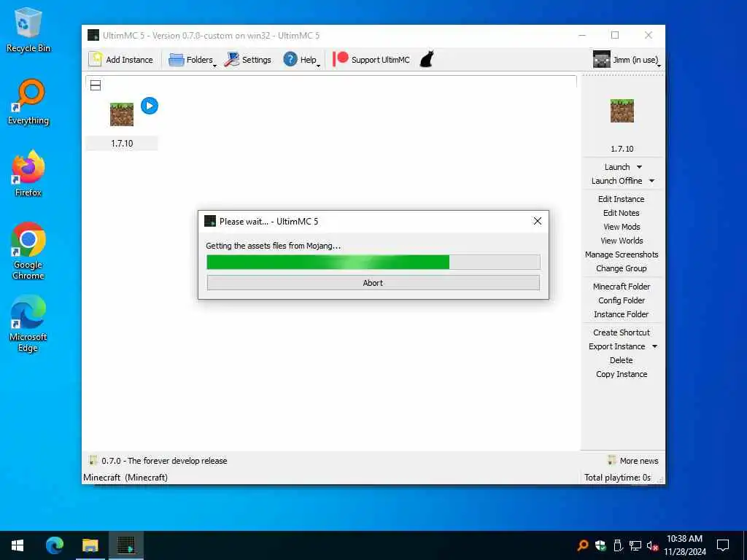Open the Folders dropdown menu
This screenshot has width=747, height=560.
(x=193, y=60)
